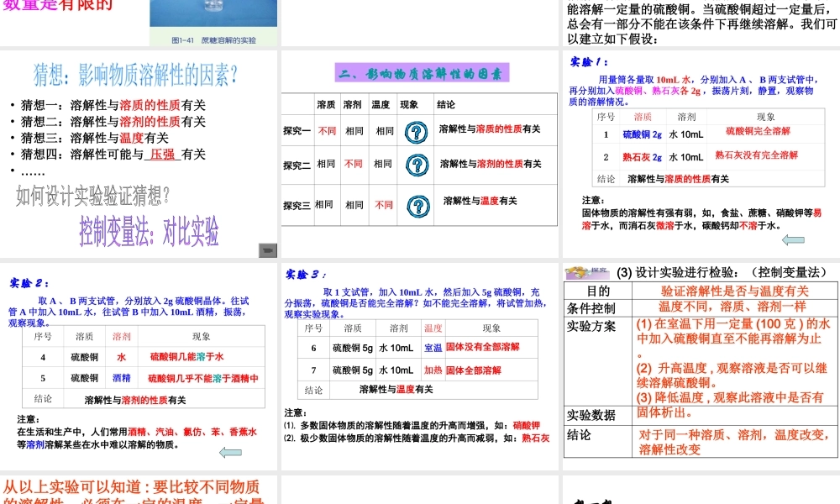
Task: Click the 固体没有全部溶解 result cell
Action: coord(483,347)
